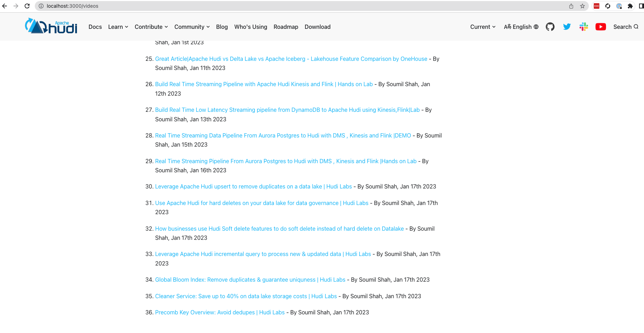Open video 29 Aurora Postgres Hands on Lab link
This screenshot has height=333, width=644.
286,161
